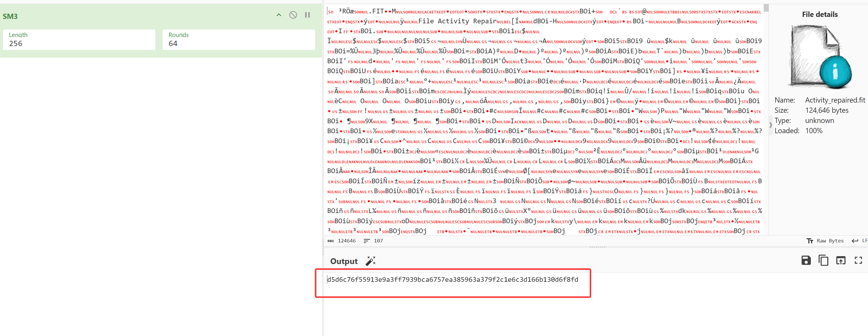Click the Output magic wand icon
The image size is (868, 336).
pyautogui.click(x=370, y=261)
